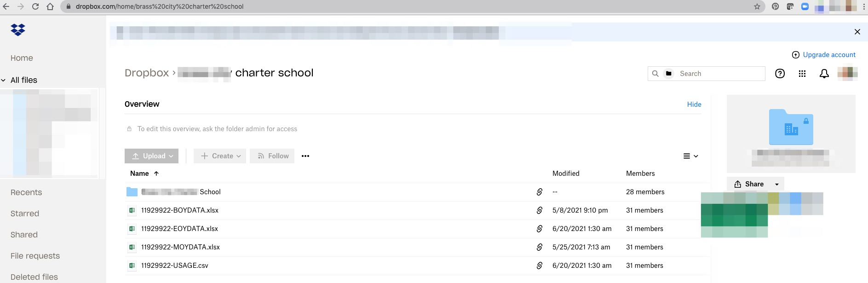This screenshot has height=283, width=868.
Task: Reload the browser page
Action: click(35, 6)
